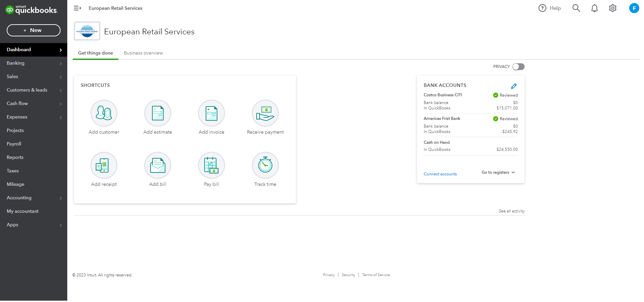Screen dimensions: 644x302
Task: Open the Receive payment shortcut icon
Action: [x=265, y=113]
